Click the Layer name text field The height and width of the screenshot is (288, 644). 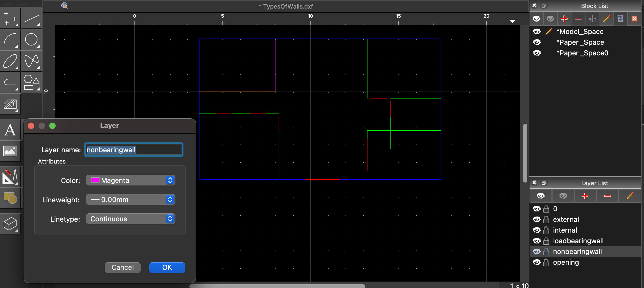(x=133, y=150)
